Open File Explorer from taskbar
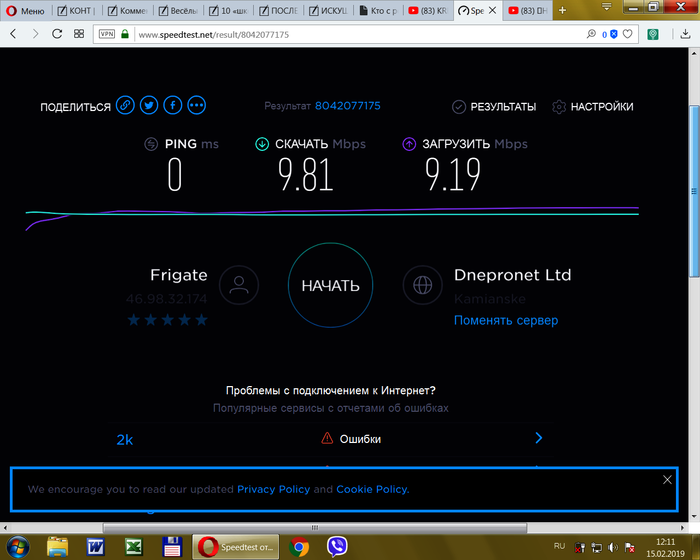The width and height of the screenshot is (700, 560). tap(58, 546)
